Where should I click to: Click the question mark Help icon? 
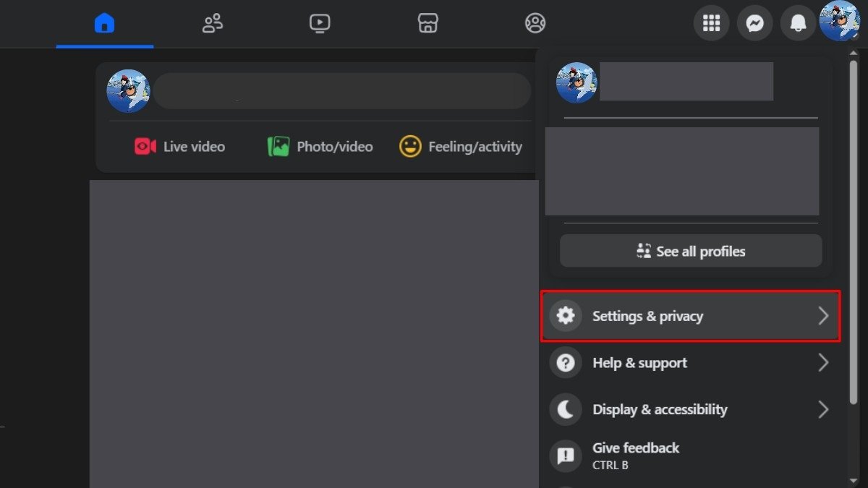[x=566, y=363]
